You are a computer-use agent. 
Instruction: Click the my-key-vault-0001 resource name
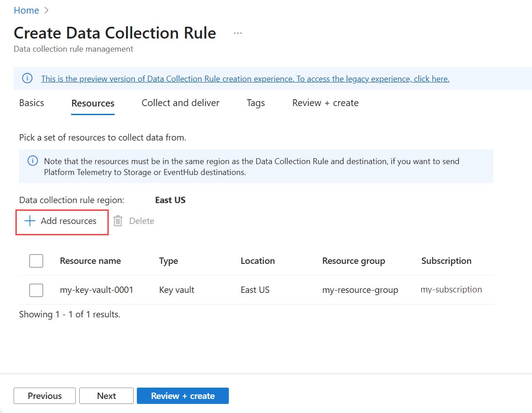pyautogui.click(x=97, y=290)
